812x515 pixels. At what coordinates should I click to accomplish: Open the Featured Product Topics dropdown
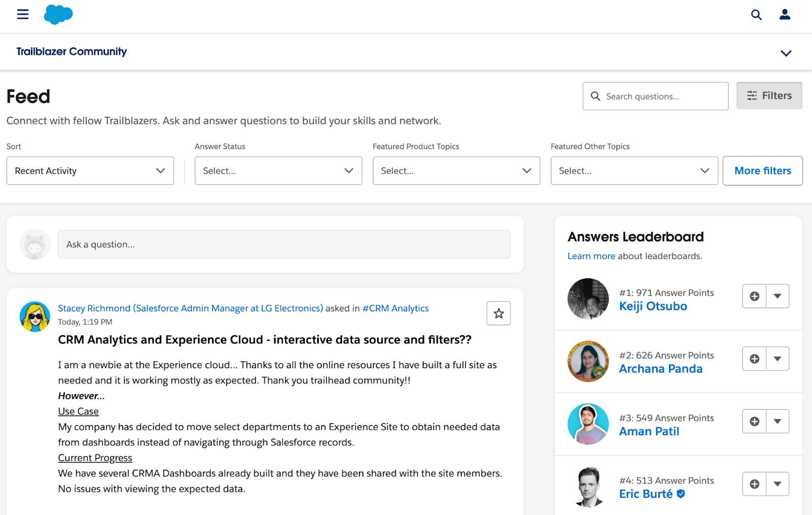coord(456,171)
